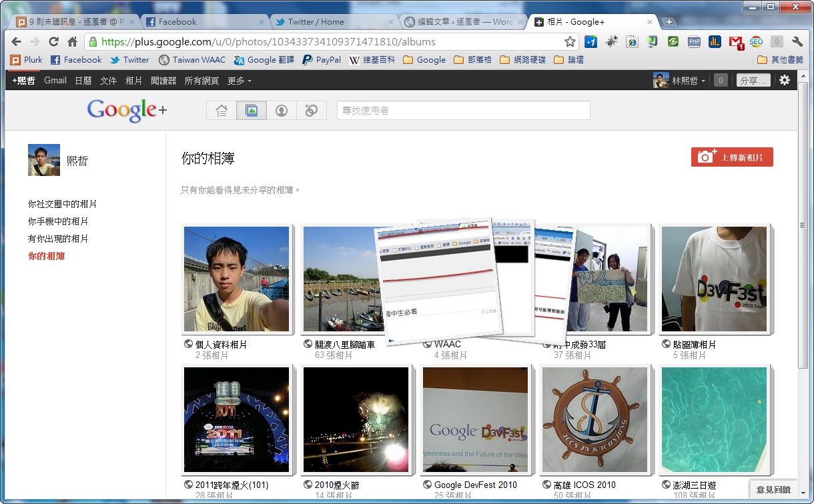814x504 pixels.
Task: Open the Google bookmarks folder
Action: point(424,60)
